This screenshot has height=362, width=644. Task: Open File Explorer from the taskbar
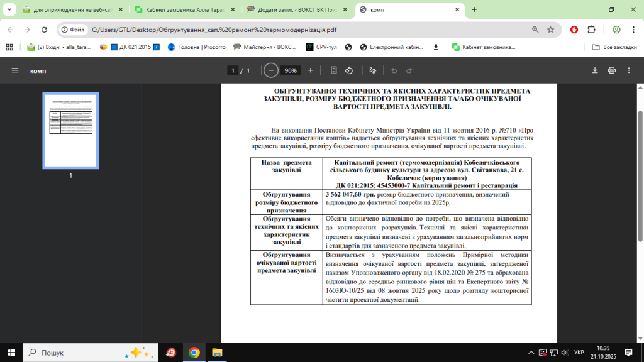[216, 353]
